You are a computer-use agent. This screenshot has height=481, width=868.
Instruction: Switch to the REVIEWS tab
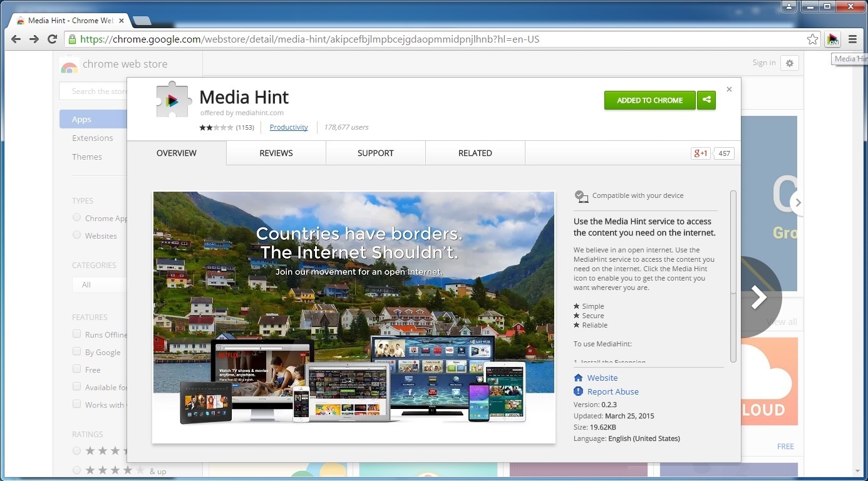tap(276, 153)
